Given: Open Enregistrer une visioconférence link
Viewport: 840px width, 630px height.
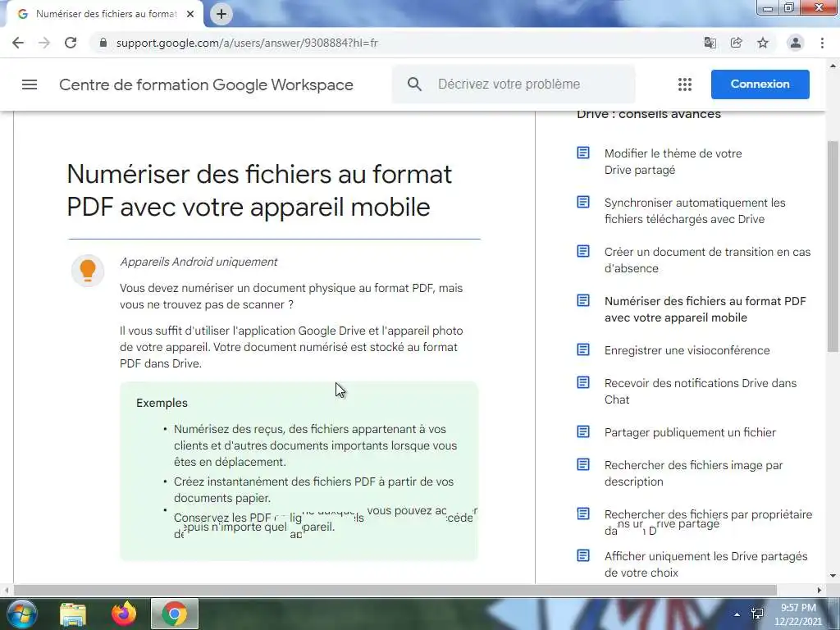Looking at the screenshot, I should point(687,350).
